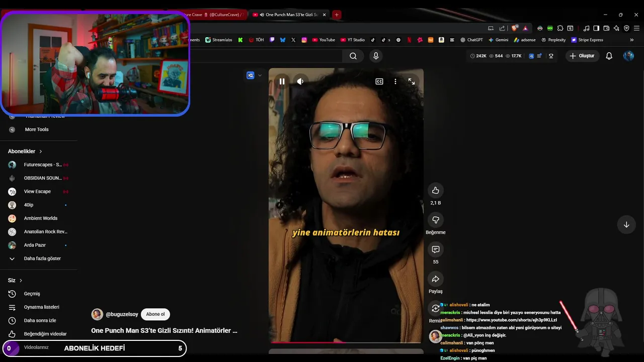The height and width of the screenshot is (362, 644).
Task: Toggle closed captions on the Short
Action: tap(379, 81)
